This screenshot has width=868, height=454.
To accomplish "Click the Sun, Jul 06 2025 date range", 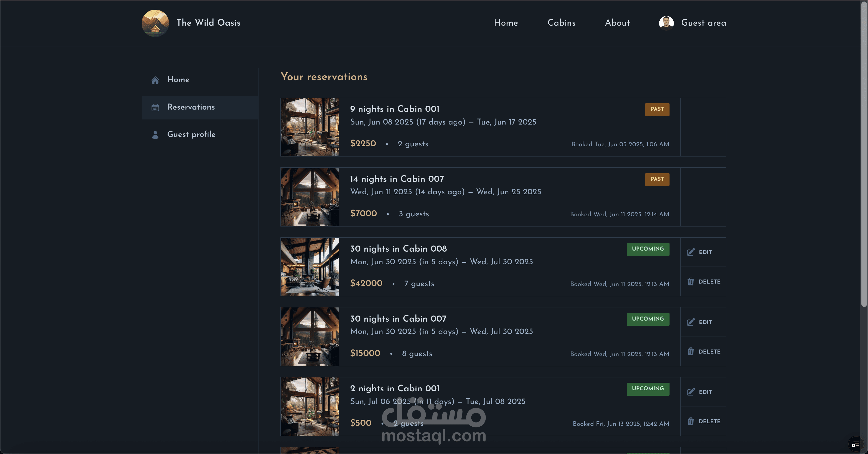I will [x=438, y=401].
